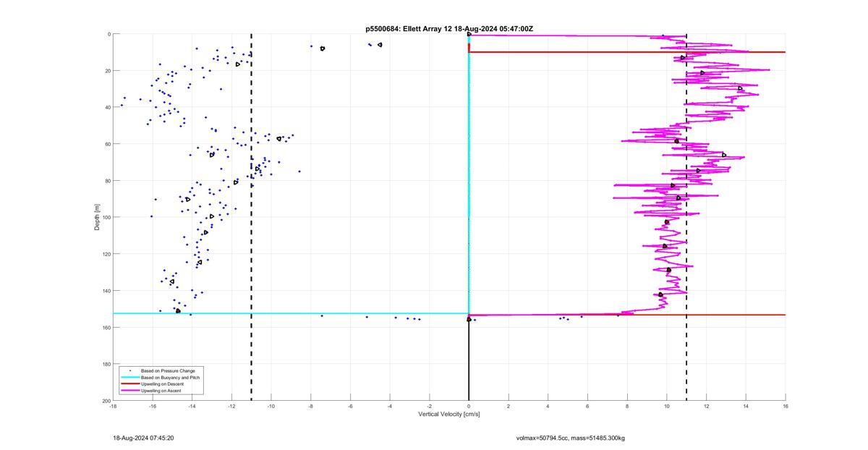Click the '-2' x-axis tick label
This screenshot has height=450, width=868.
[x=430, y=406]
